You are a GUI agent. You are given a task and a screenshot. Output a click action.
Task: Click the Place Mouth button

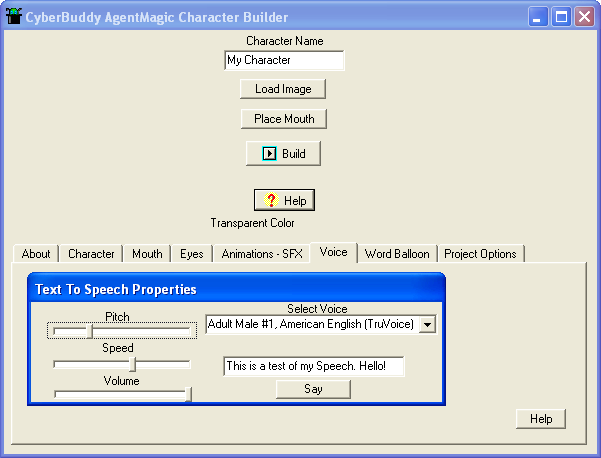[284, 119]
